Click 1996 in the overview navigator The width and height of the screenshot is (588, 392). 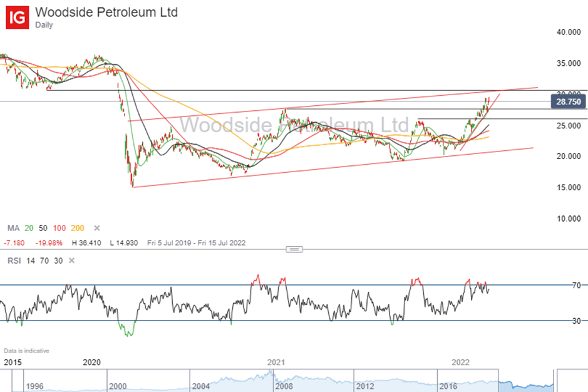34,386
